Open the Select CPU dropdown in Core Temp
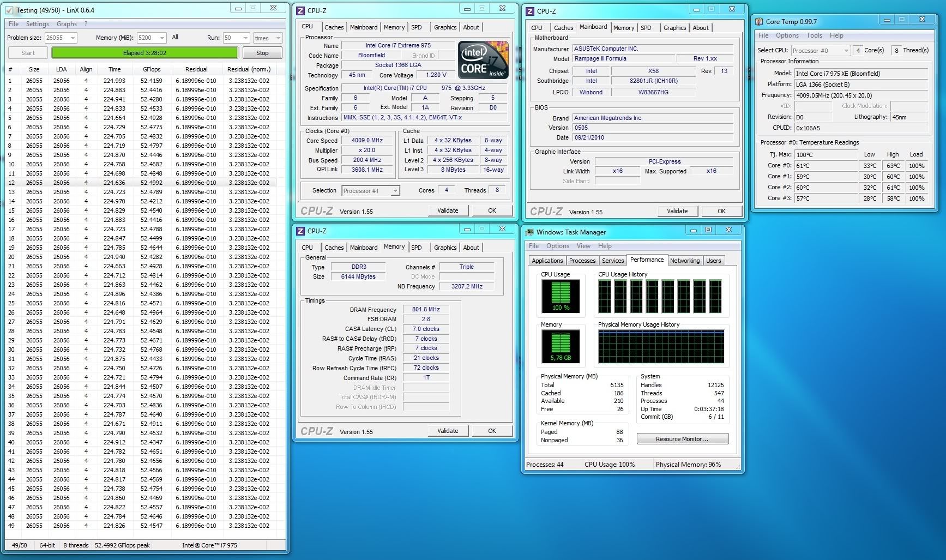 pyautogui.click(x=821, y=50)
